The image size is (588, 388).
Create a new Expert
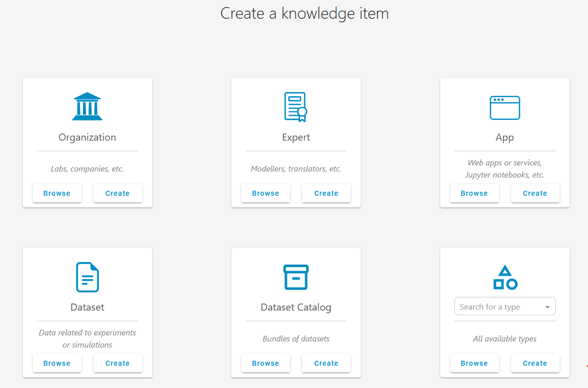coord(326,193)
